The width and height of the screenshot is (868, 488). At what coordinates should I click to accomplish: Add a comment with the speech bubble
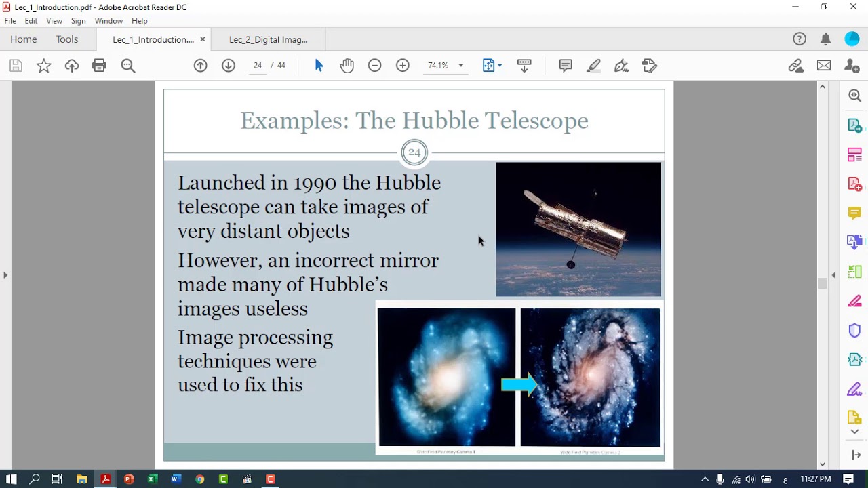tap(566, 66)
